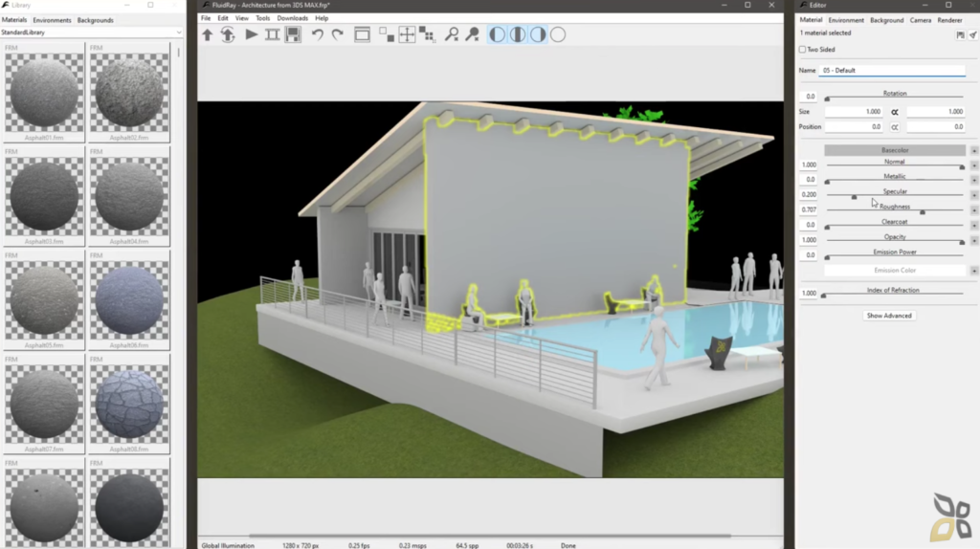Screen dimensions: 980x549
Task: Select the Asphalt01.frm material thumbnail
Action: pos(44,93)
